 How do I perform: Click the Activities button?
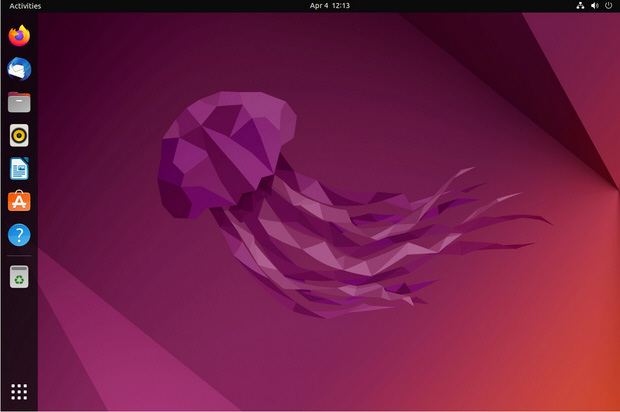coord(25,6)
